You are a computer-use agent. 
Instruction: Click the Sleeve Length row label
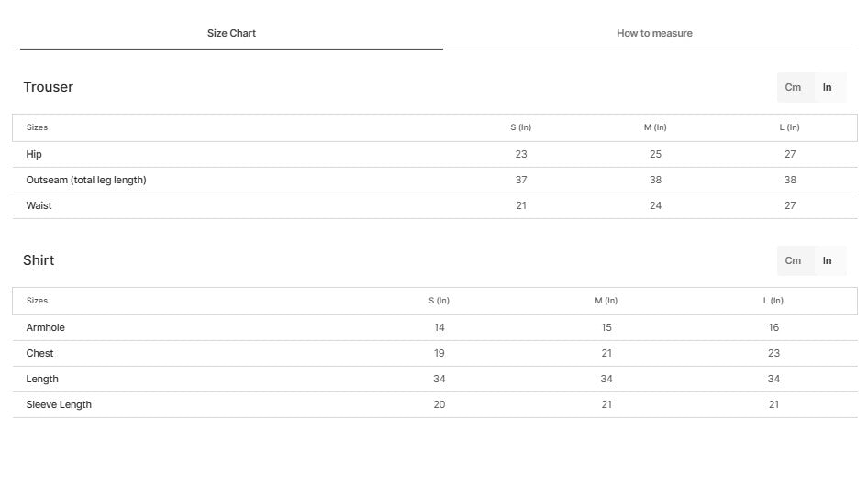[x=59, y=404]
